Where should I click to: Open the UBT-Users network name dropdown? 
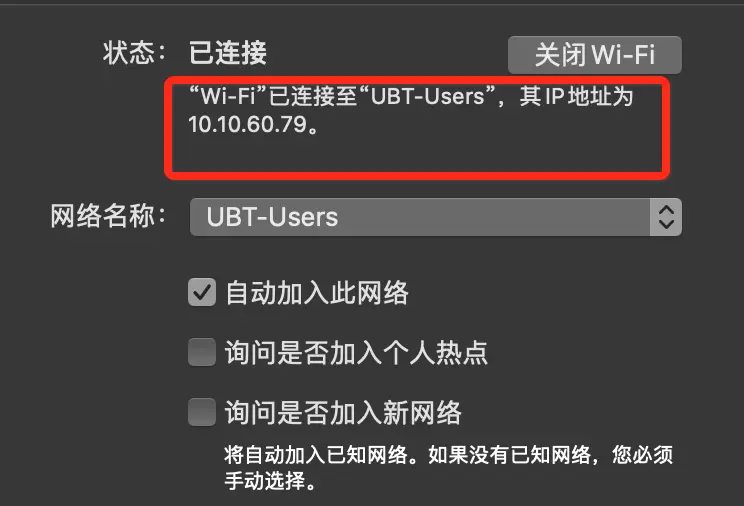[x=436, y=217]
